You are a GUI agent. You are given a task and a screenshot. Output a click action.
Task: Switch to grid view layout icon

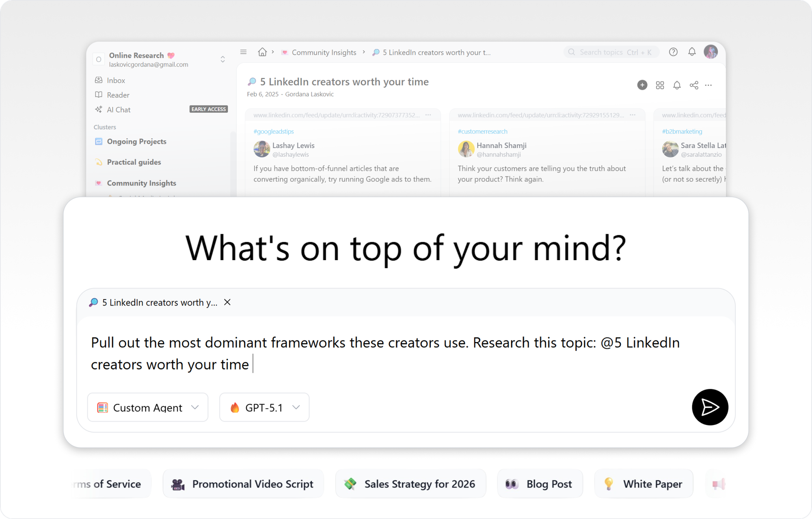[660, 85]
